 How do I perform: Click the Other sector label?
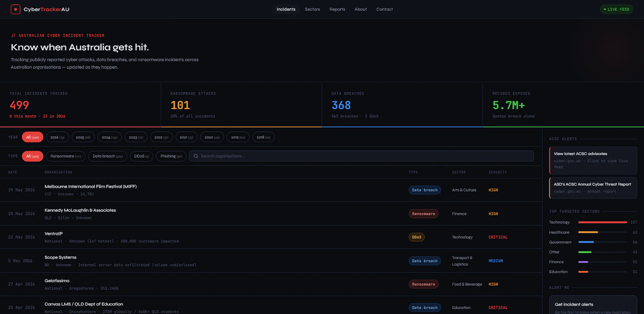554,252
